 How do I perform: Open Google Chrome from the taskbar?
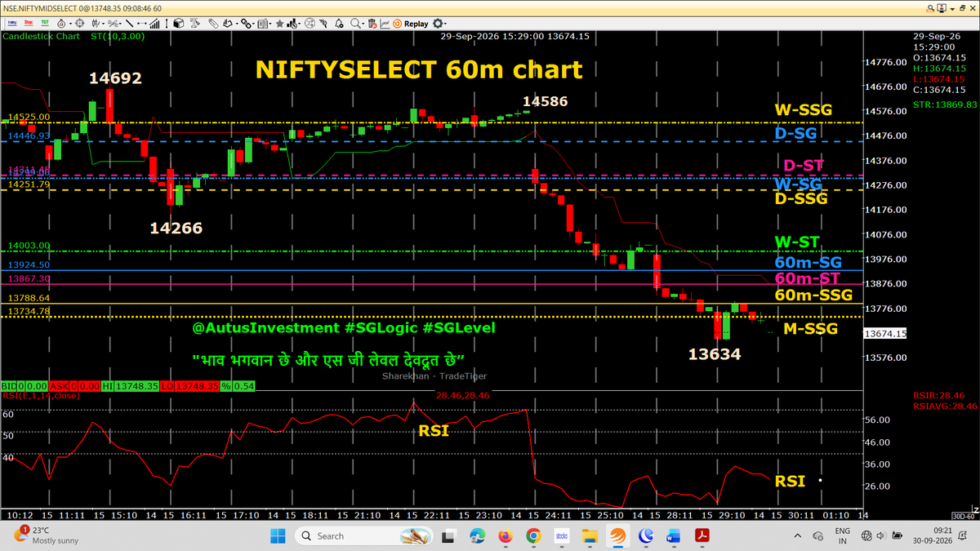533,535
